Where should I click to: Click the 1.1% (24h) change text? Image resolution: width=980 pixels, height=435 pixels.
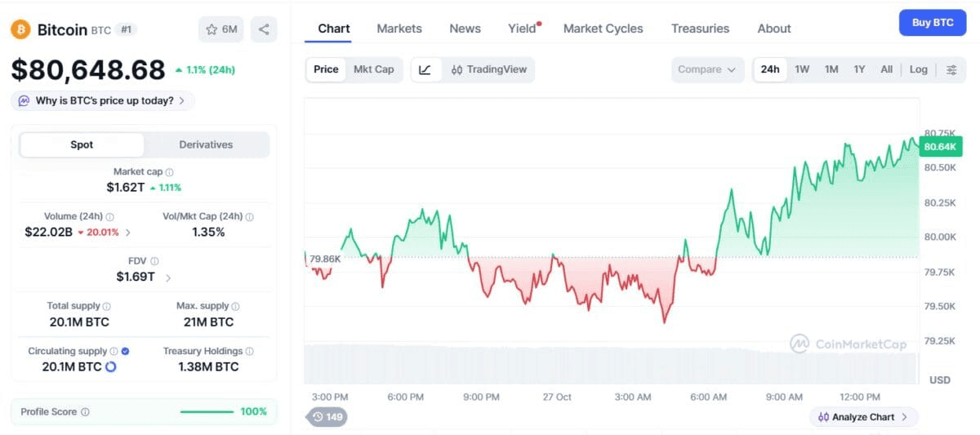[x=205, y=70]
